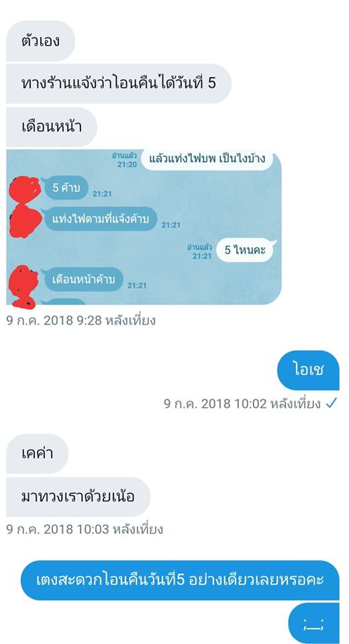
Task: Select the blue 'เตงสะดวกไอนคืนวันที่5' sent message
Action: point(180,580)
